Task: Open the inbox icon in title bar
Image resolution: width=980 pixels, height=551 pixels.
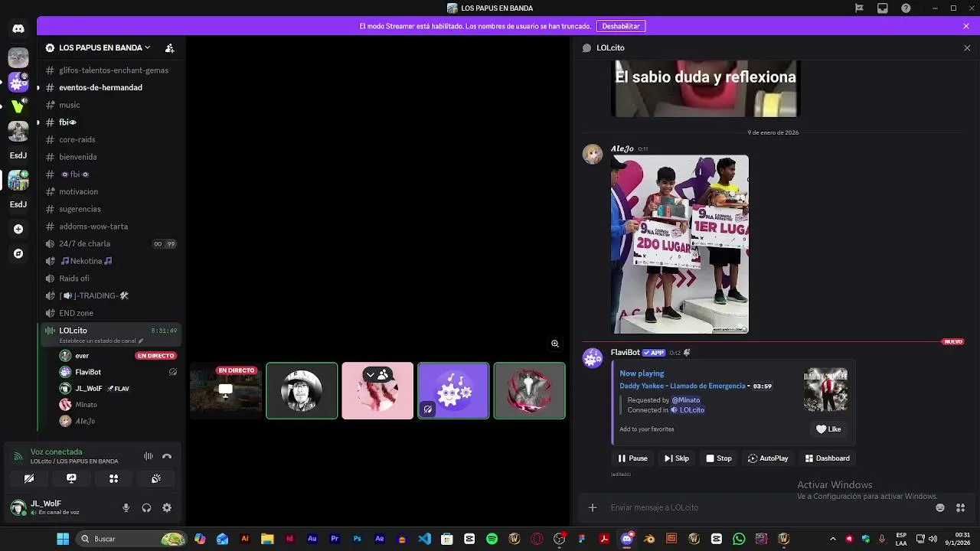Action: click(883, 8)
